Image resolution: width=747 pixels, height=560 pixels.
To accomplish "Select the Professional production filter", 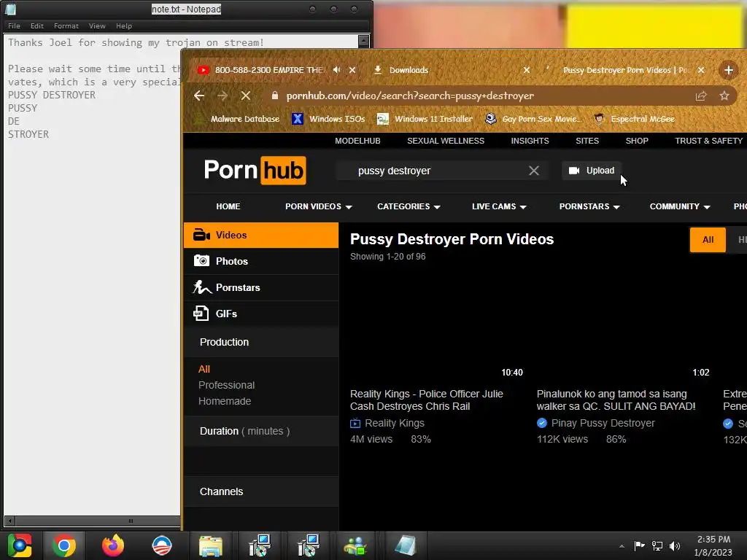I will pos(226,385).
